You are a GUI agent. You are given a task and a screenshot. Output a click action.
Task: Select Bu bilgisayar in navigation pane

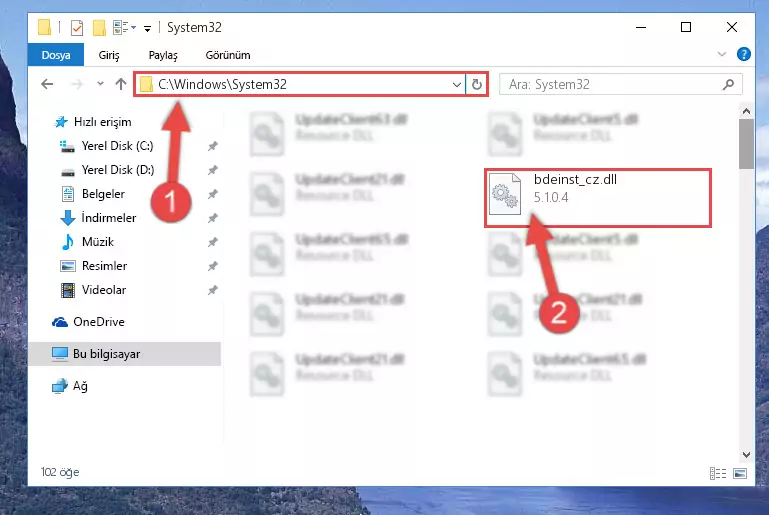124,354
